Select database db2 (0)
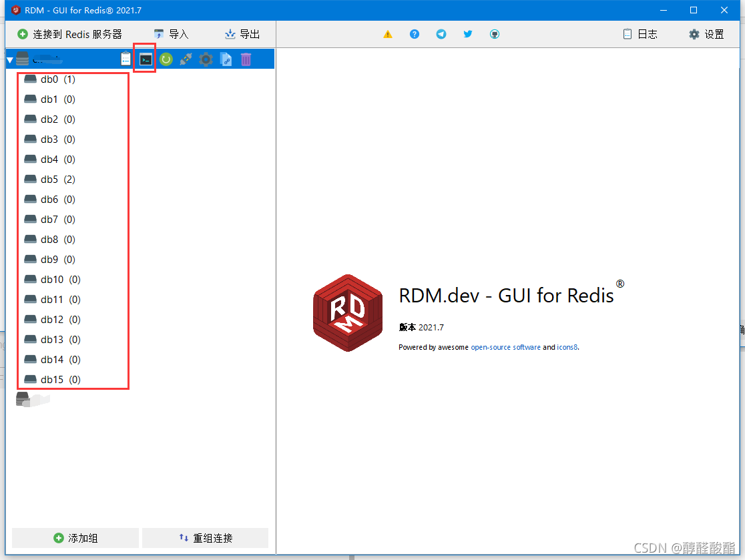This screenshot has width=745, height=560. tap(49, 119)
